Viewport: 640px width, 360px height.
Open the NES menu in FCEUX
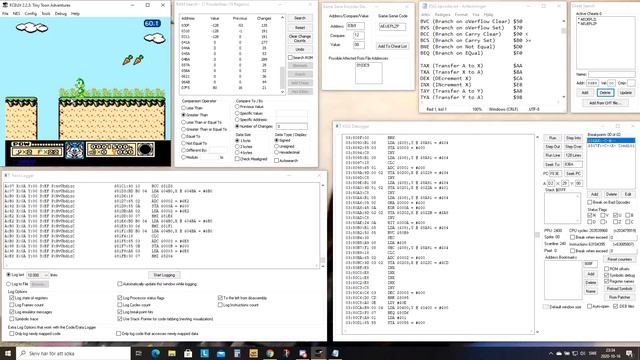(x=16, y=13)
